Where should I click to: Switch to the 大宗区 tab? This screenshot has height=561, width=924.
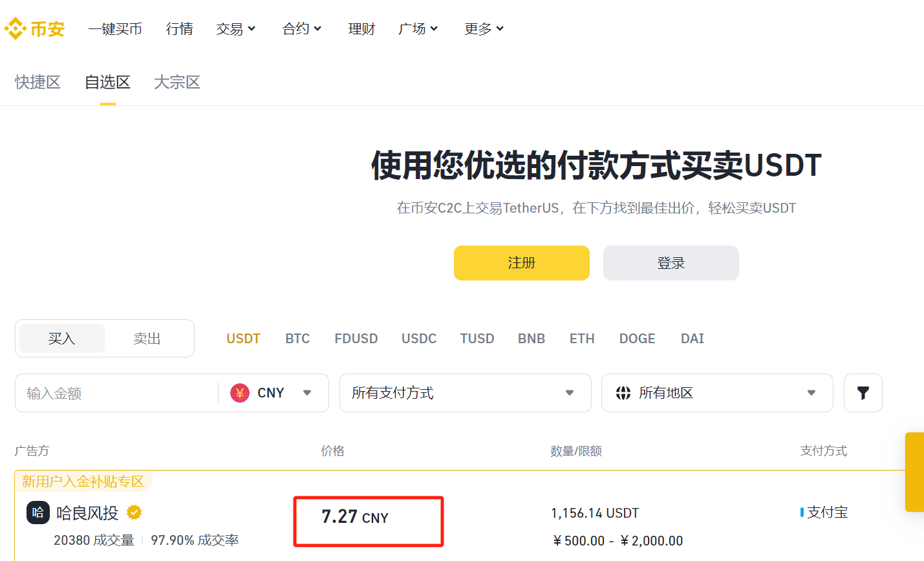coord(177,82)
